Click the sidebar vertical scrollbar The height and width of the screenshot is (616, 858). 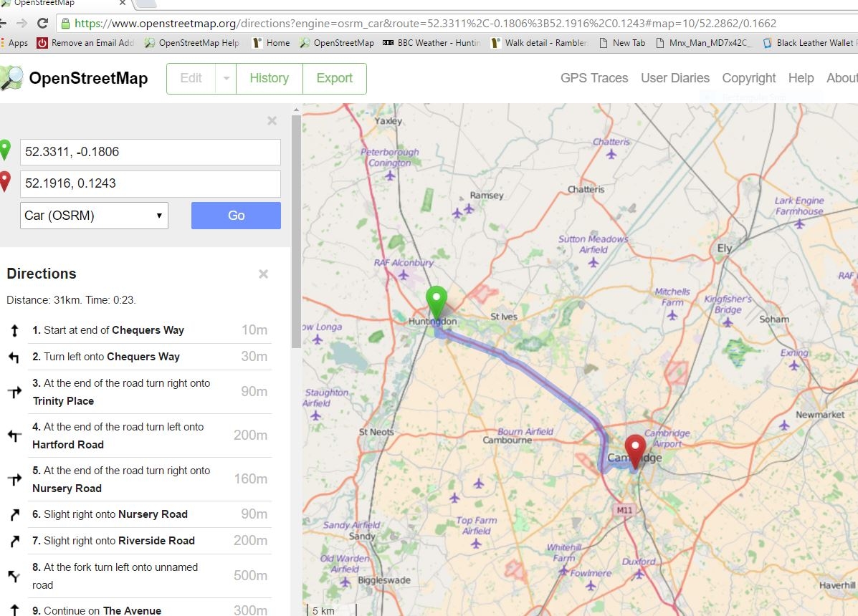295,229
